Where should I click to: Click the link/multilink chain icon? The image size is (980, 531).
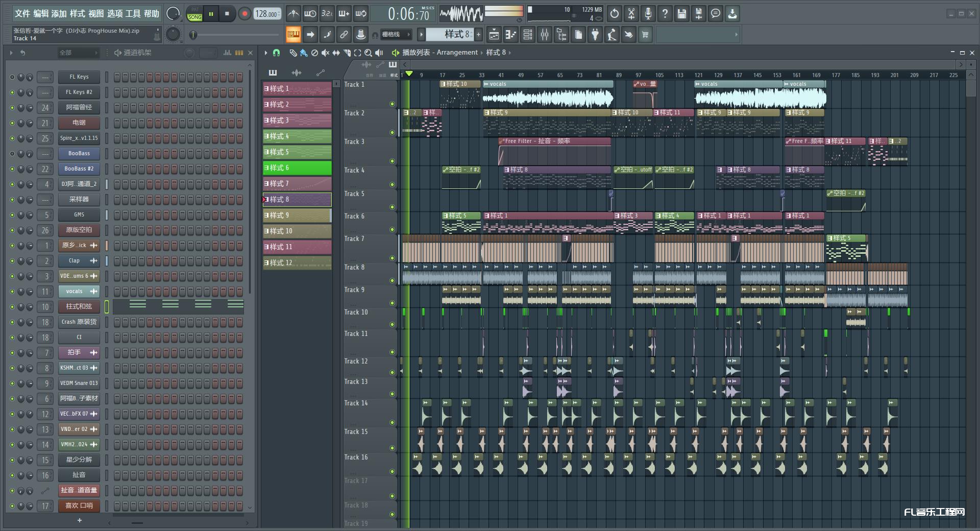(344, 35)
